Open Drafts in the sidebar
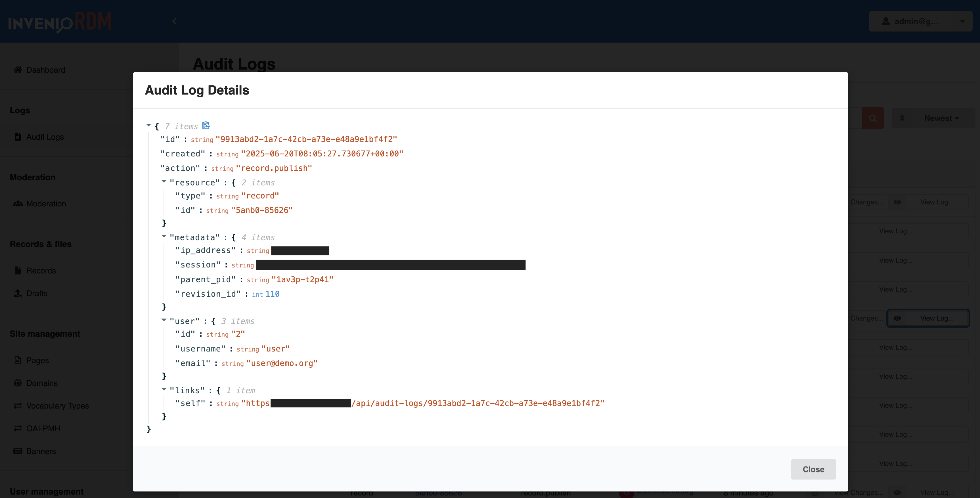 tap(37, 293)
